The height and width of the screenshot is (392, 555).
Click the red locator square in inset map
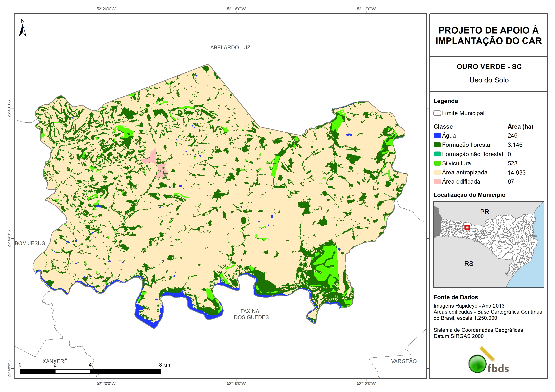tap(467, 227)
